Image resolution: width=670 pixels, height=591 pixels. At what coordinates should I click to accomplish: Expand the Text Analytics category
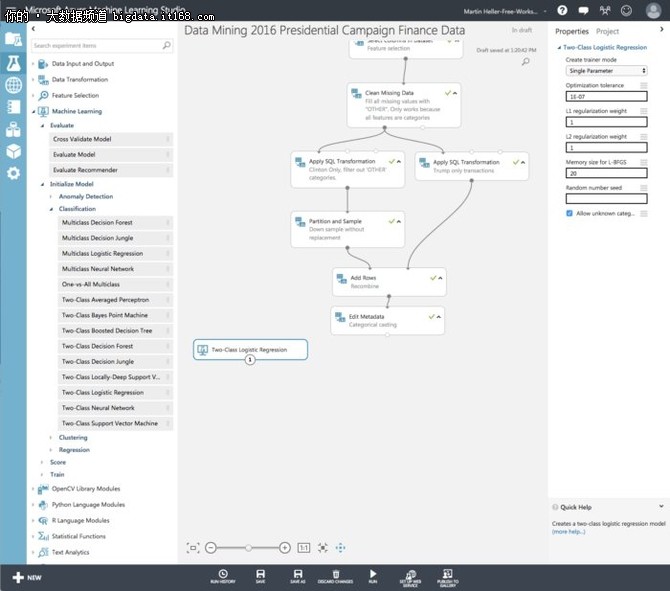[33, 553]
